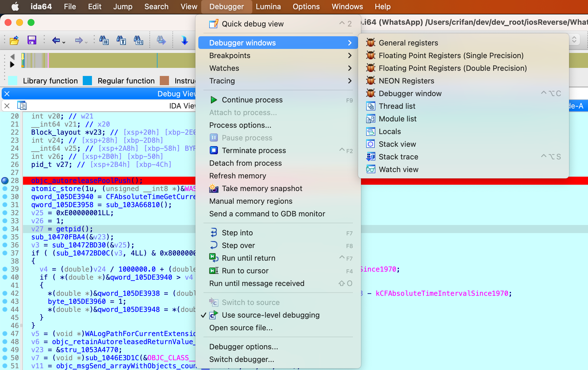Click Step over icon
588x370 pixels.
[x=214, y=245]
